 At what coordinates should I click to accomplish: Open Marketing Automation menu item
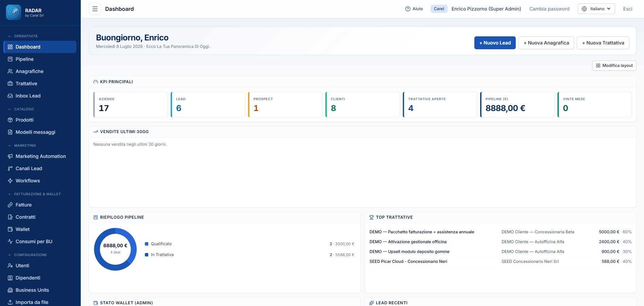pyautogui.click(x=40, y=156)
